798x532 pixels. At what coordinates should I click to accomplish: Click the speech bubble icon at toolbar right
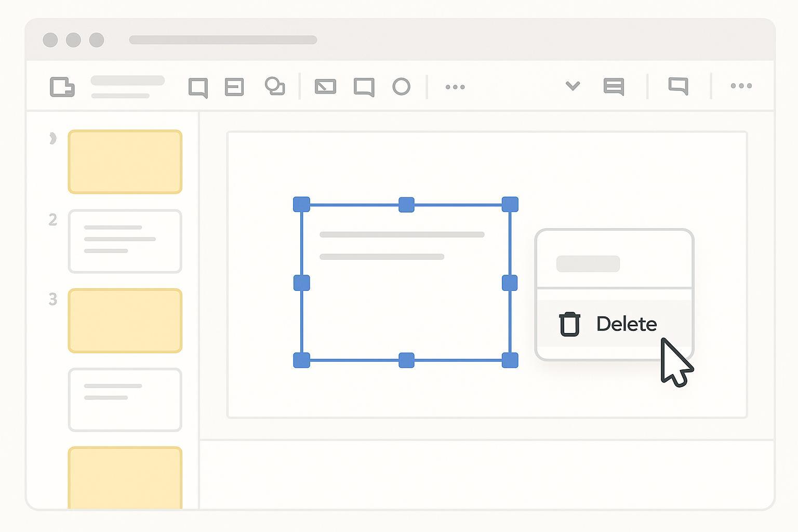click(x=678, y=86)
